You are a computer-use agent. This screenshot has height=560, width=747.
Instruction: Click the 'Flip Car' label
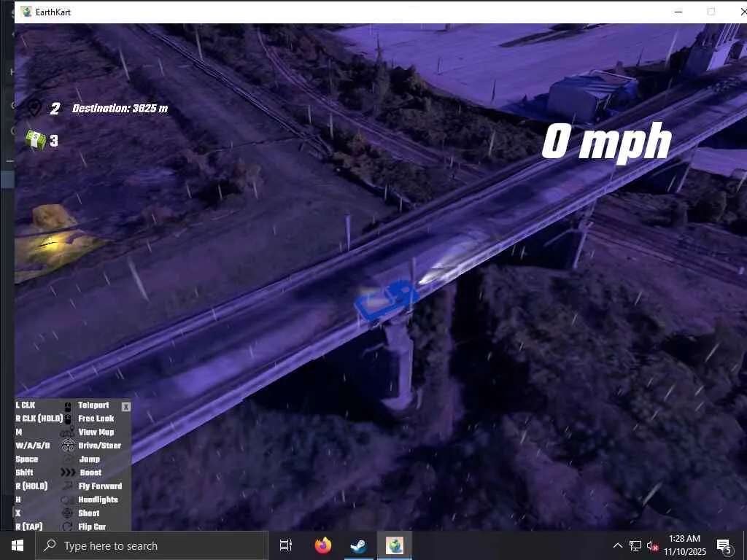click(x=92, y=526)
